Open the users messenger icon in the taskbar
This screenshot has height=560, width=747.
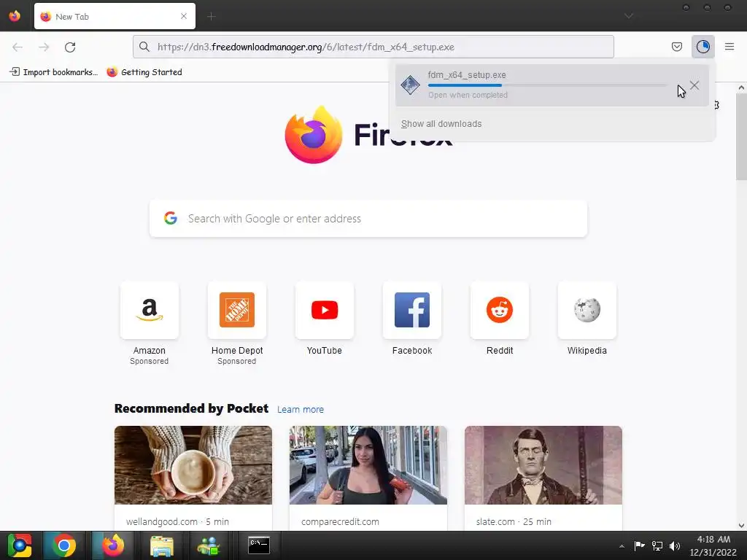pos(209,545)
